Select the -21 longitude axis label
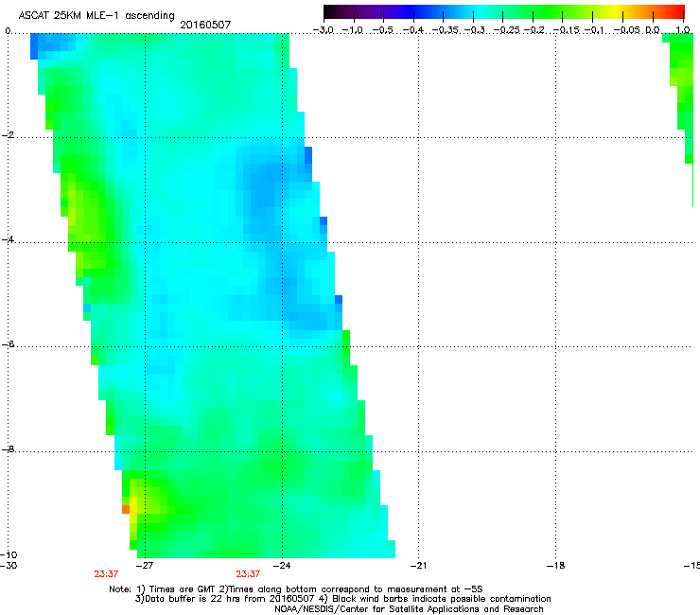 click(419, 566)
